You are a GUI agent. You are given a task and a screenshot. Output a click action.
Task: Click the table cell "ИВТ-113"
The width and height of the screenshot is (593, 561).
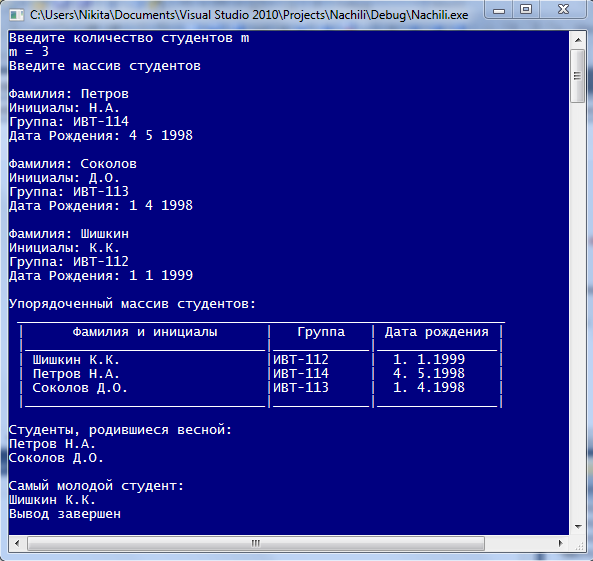(301, 387)
